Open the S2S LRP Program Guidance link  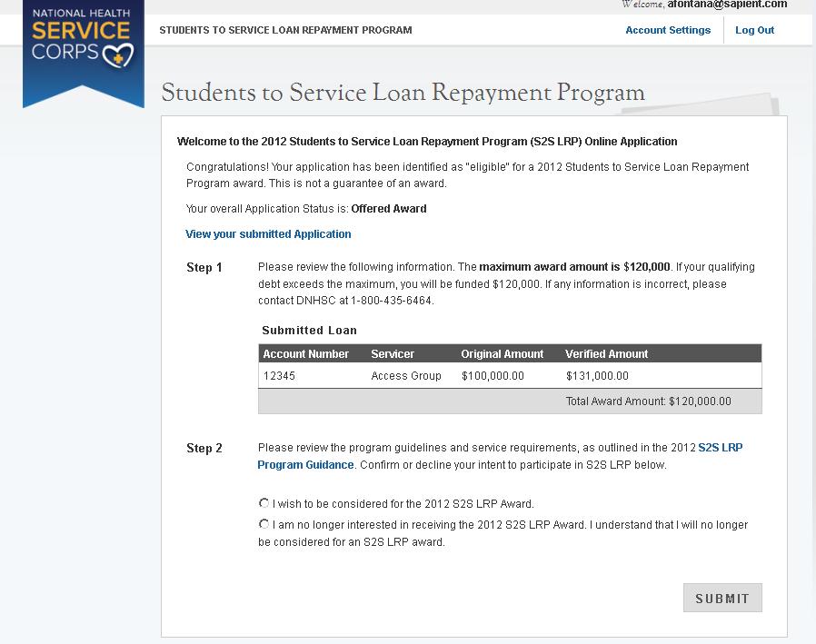[x=305, y=465]
